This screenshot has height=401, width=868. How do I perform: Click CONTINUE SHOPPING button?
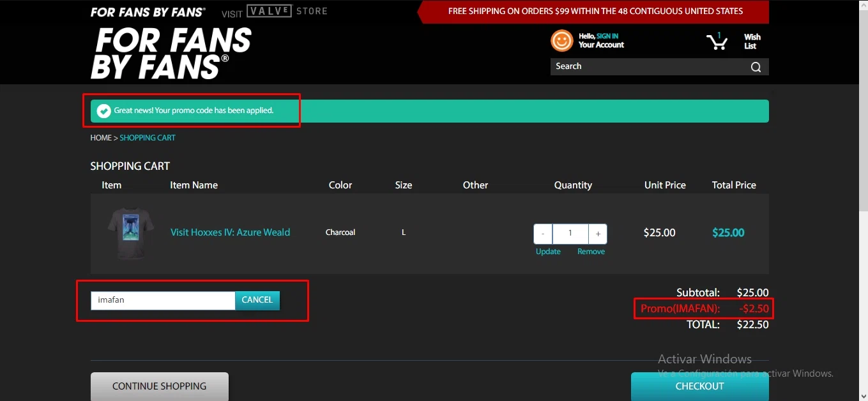[160, 386]
